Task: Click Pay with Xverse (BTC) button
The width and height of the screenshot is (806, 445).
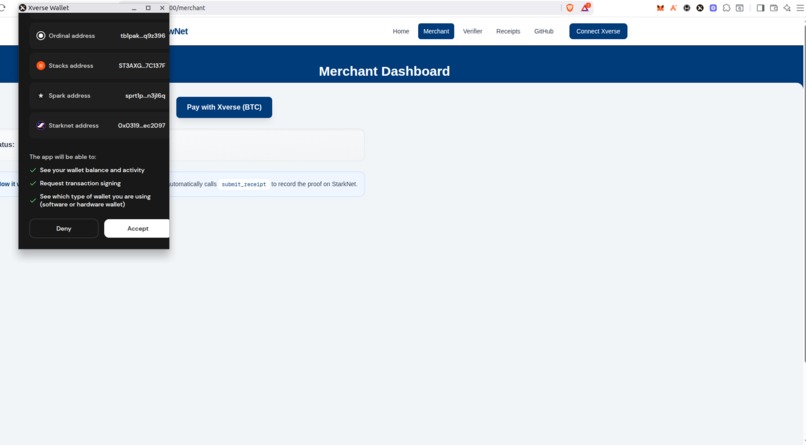Action: click(x=224, y=107)
